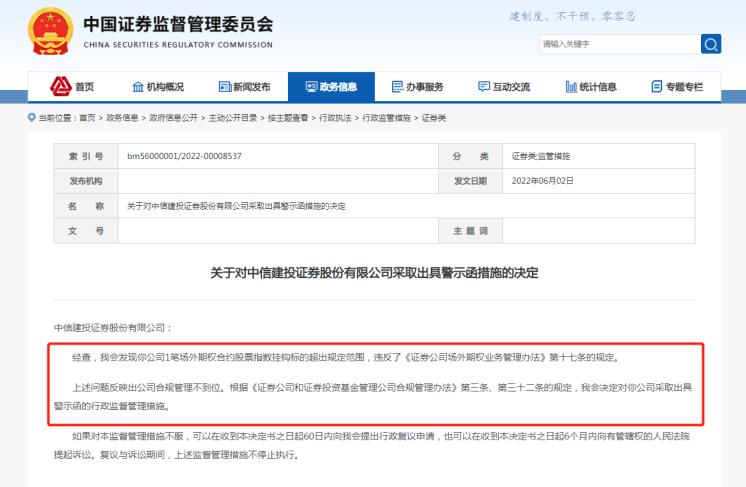Click the national emblem logo
The height and width of the screenshot is (487, 746).
tap(50, 31)
